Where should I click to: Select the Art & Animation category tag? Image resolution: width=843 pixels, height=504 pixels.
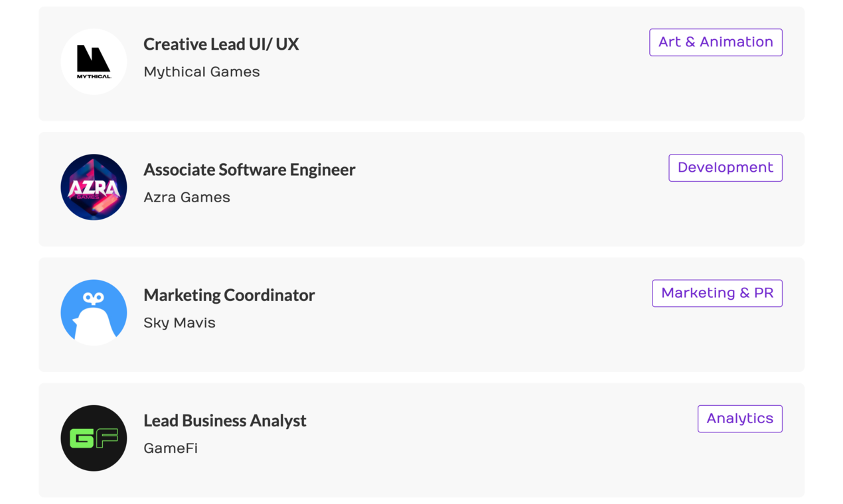tap(716, 42)
